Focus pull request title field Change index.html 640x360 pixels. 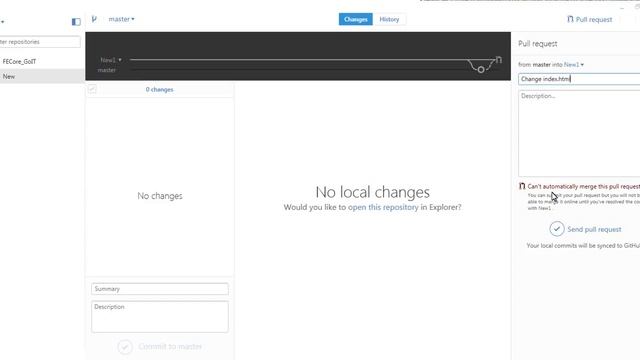[579, 79]
